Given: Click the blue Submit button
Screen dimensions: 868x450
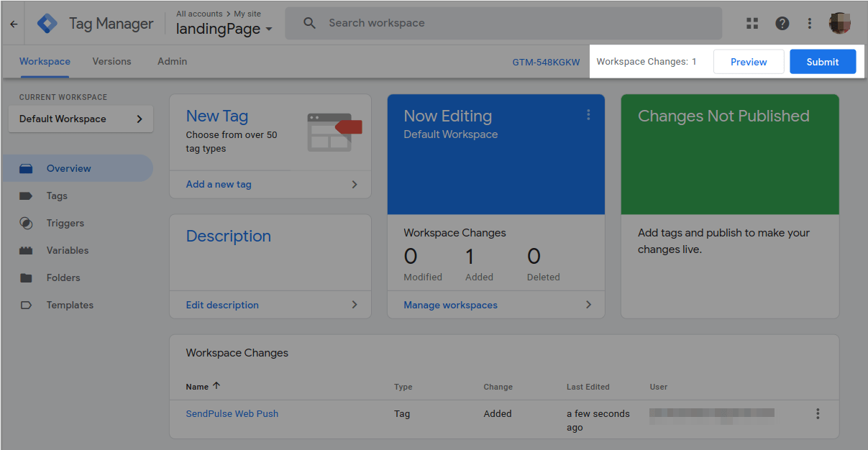Looking at the screenshot, I should tap(823, 62).
